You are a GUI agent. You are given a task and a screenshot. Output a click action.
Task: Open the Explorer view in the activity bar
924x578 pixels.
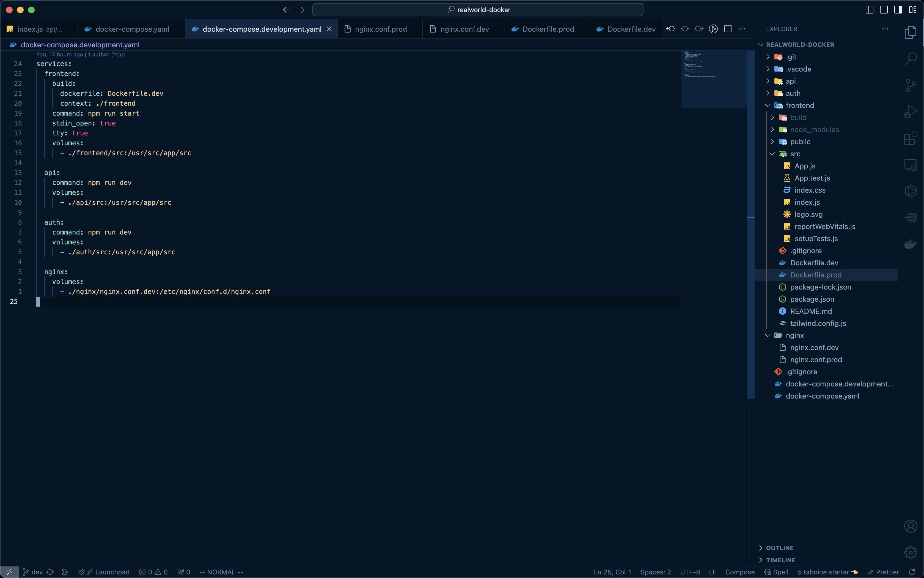(x=911, y=32)
